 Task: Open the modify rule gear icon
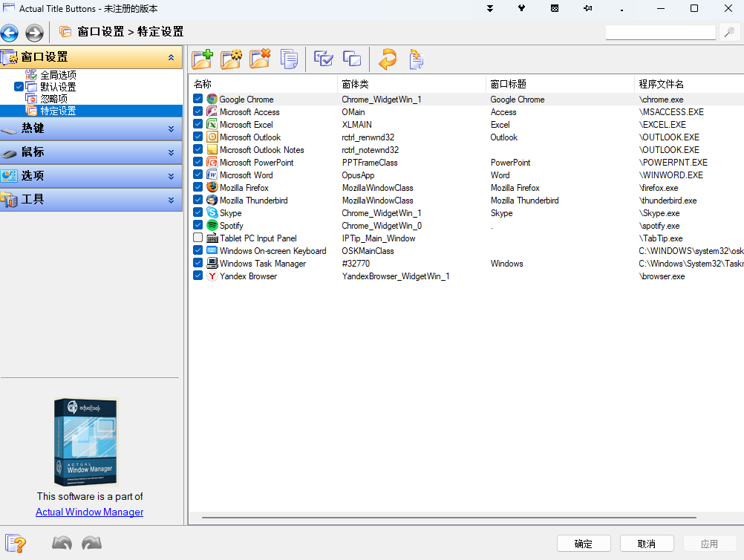232,60
